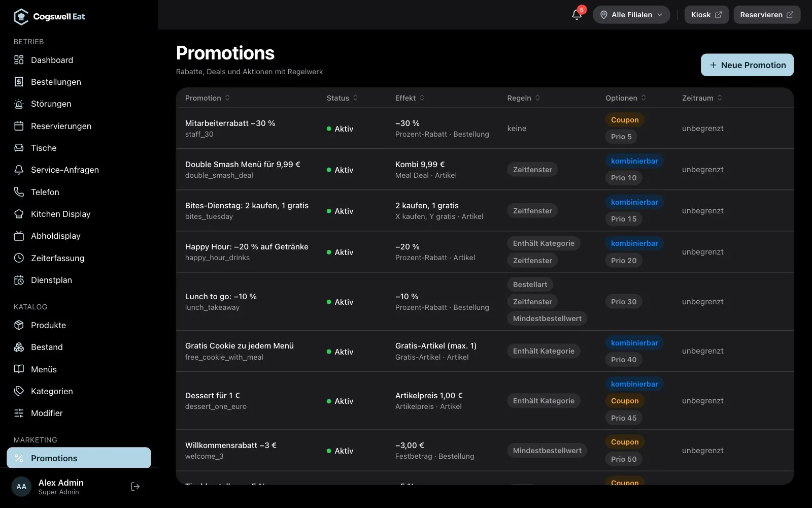Screen dimensions: 812x508
Task: Click the Reservierungen calendar icon
Action: (19, 126)
